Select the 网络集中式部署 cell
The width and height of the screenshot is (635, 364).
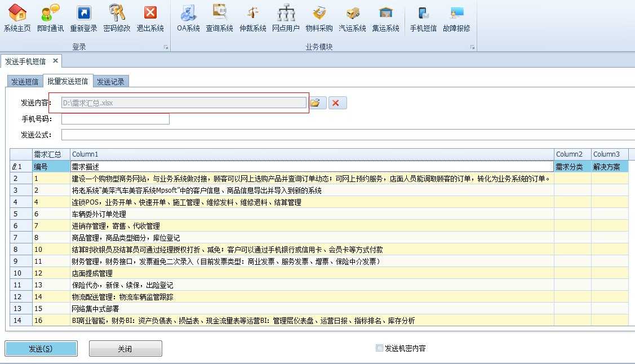(312, 309)
